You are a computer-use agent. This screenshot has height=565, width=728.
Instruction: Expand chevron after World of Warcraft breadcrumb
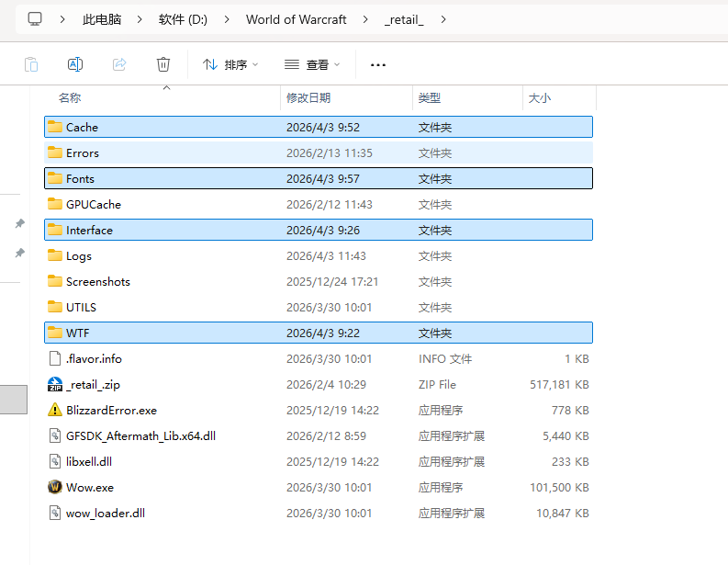(365, 18)
